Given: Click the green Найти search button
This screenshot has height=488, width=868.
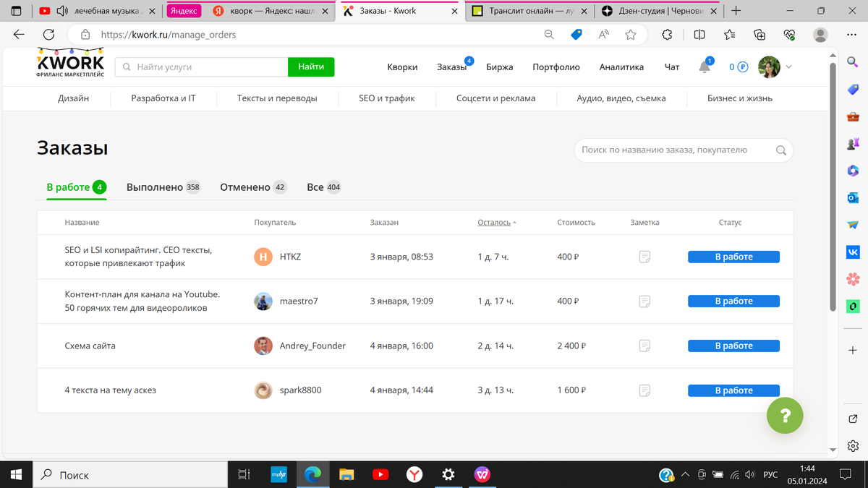Looking at the screenshot, I should point(311,67).
